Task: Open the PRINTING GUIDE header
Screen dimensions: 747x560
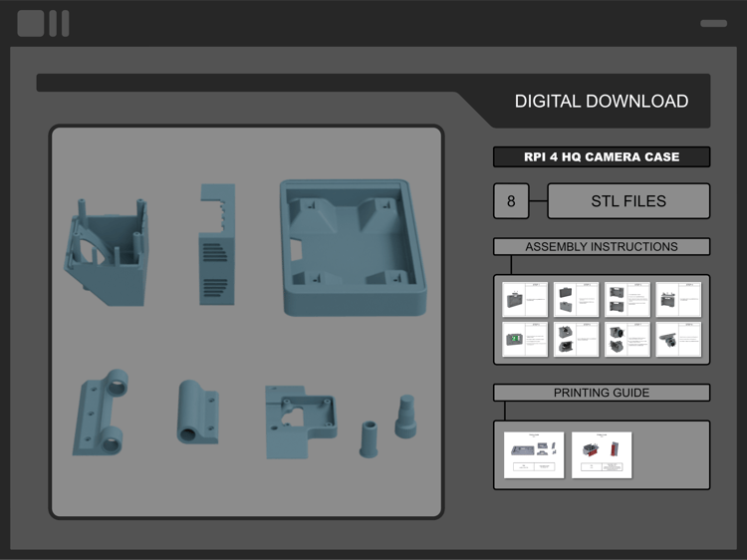Action: [602, 393]
